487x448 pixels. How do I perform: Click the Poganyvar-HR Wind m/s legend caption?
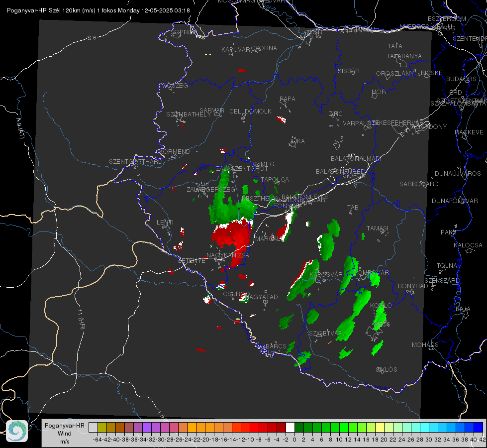65,434
